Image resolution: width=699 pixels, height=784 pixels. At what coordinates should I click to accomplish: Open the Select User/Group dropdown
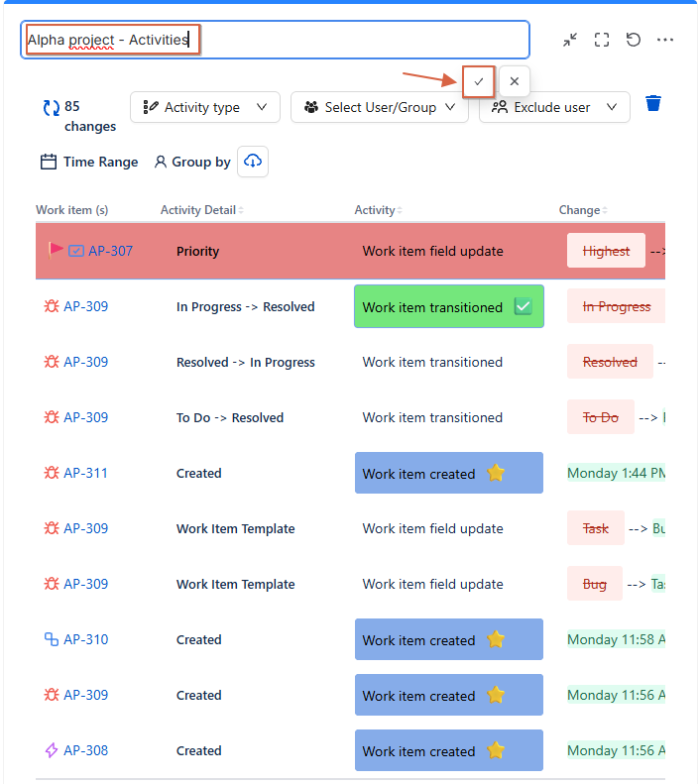(380, 107)
